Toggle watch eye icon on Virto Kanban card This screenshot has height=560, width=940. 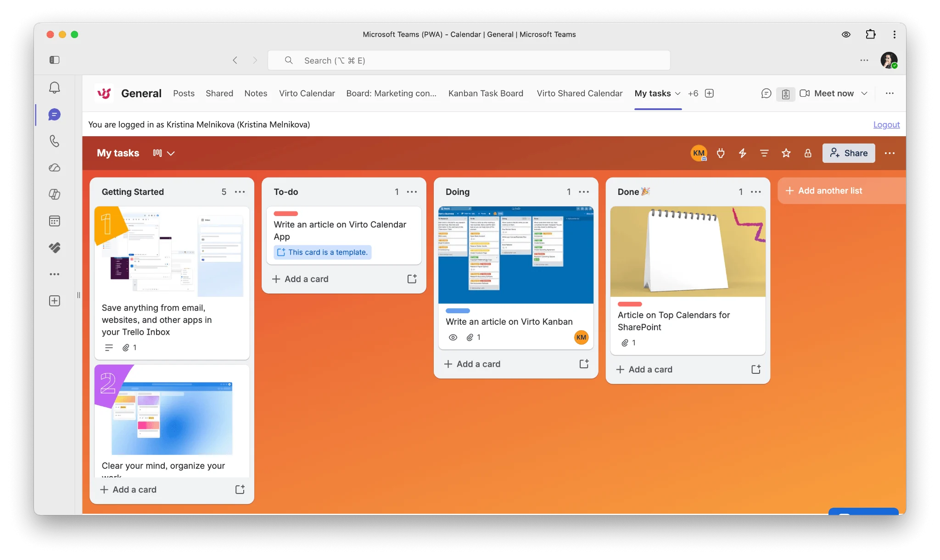pyautogui.click(x=453, y=338)
